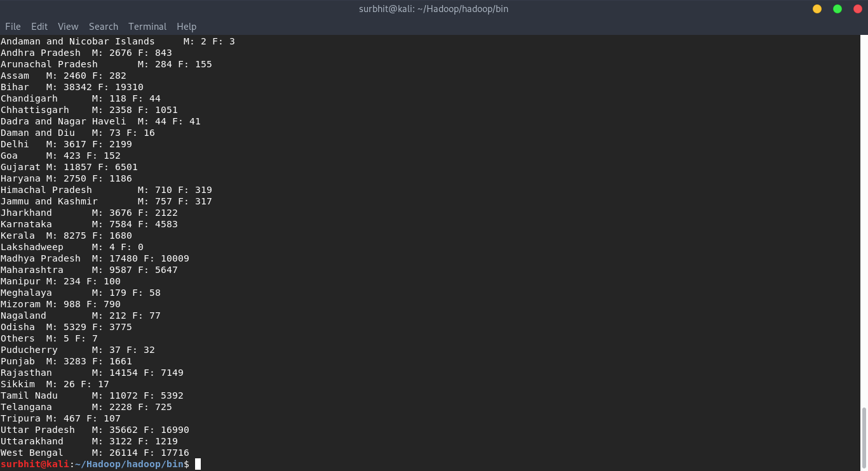868x471 pixels.
Task: Open the Edit menu
Action: click(39, 27)
